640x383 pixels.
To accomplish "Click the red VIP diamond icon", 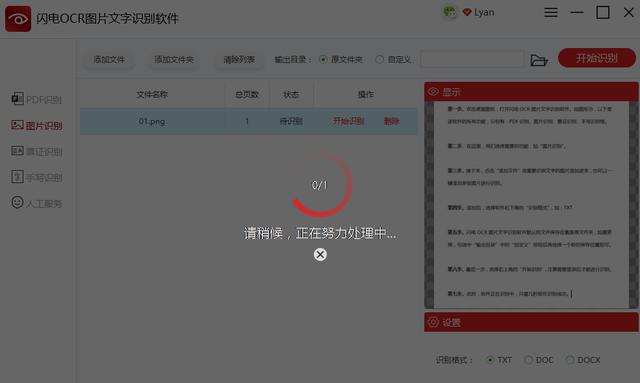I will (x=467, y=12).
